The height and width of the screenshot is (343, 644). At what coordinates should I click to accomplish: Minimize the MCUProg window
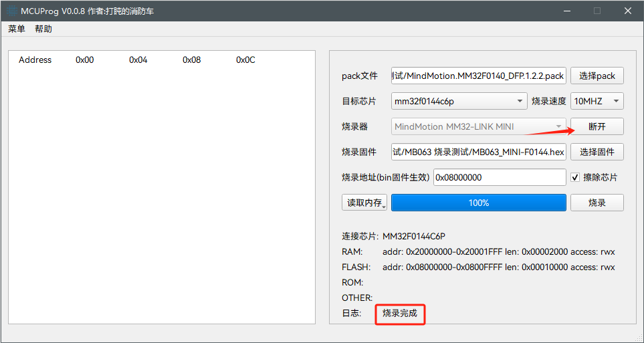(x=566, y=11)
